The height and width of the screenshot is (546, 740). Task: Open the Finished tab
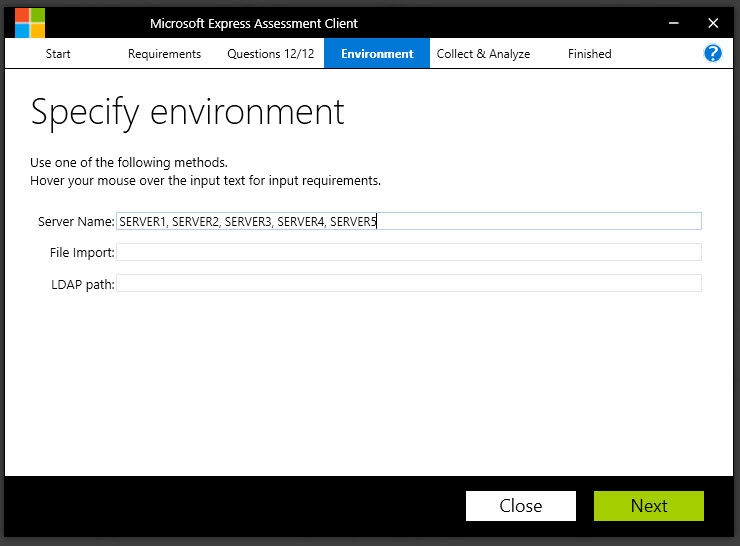[x=589, y=54]
